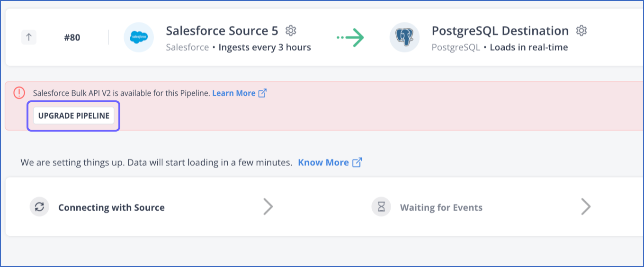Image resolution: width=644 pixels, height=267 pixels.
Task: Click the Salesforce Source 5 title
Action: (x=222, y=31)
